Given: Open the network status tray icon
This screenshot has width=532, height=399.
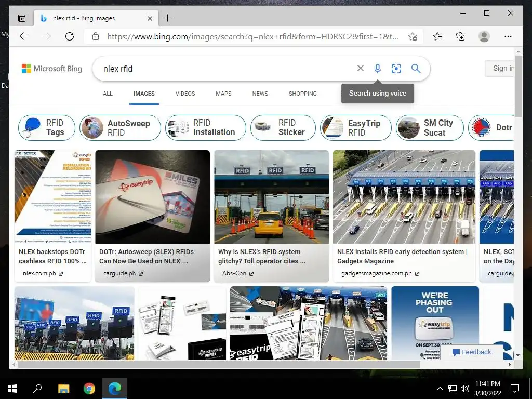Looking at the screenshot, I should (x=453, y=389).
